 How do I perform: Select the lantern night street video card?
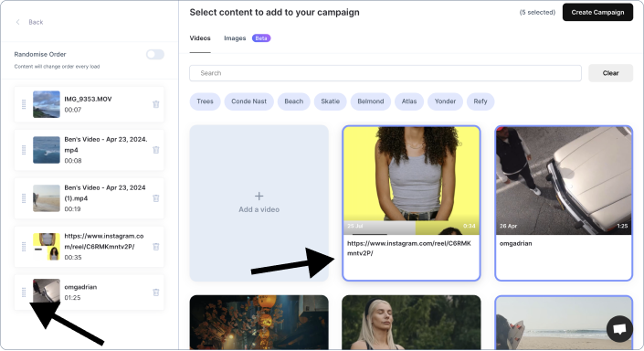259,323
